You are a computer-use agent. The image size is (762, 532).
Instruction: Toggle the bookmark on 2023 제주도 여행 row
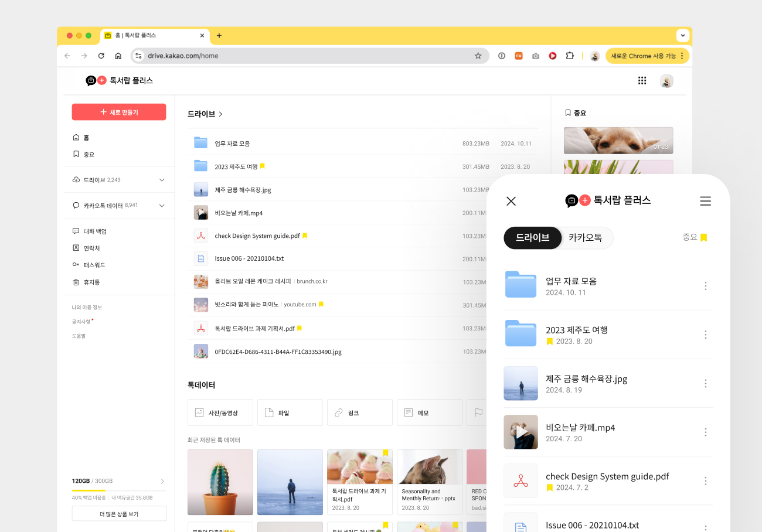coord(262,166)
